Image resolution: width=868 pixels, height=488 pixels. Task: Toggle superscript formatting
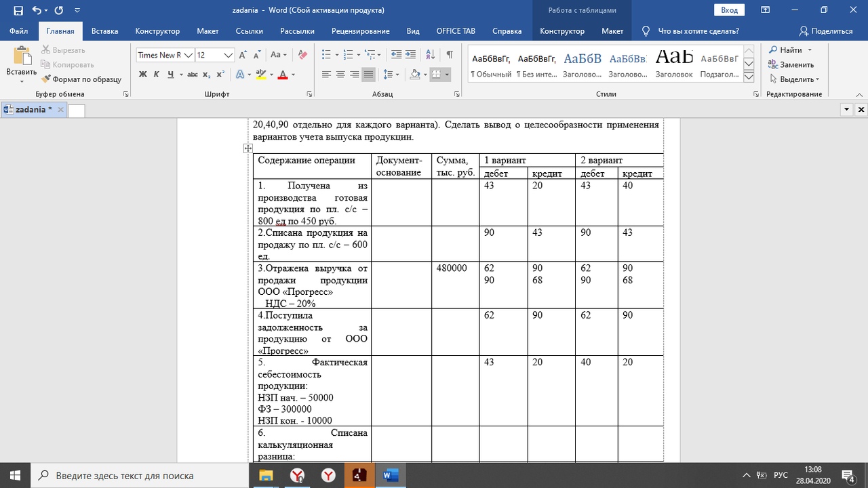click(220, 75)
